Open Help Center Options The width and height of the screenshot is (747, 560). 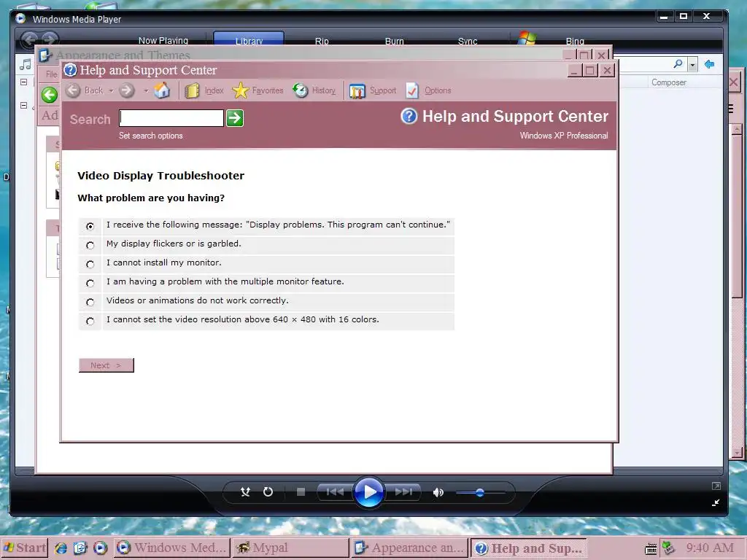point(428,90)
